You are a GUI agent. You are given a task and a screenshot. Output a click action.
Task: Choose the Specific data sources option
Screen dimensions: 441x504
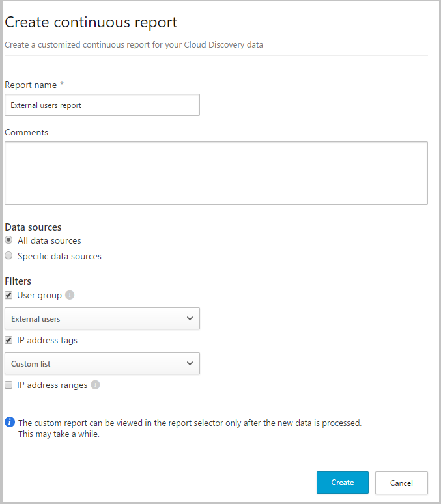(9, 256)
